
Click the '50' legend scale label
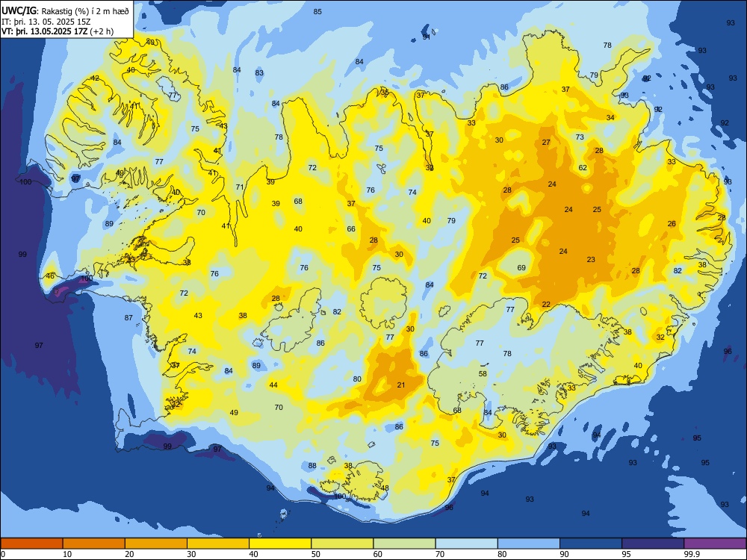[x=315, y=554]
